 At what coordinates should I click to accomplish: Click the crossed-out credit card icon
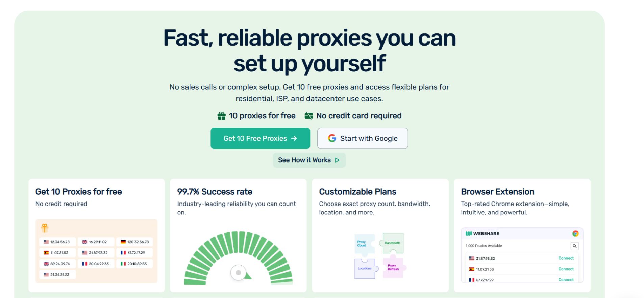[308, 116]
